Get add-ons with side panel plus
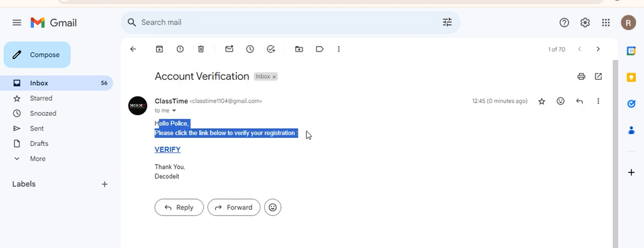644x248 pixels. coord(631,172)
